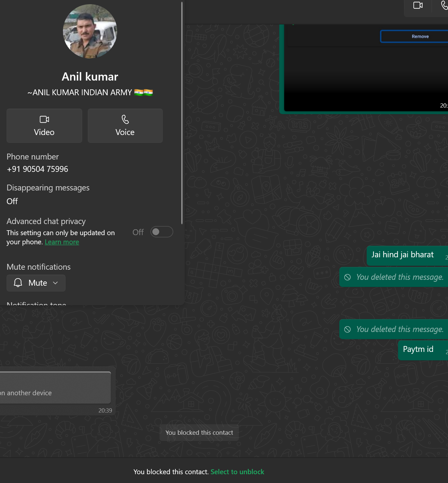Click the Video button in contact info

(x=44, y=126)
